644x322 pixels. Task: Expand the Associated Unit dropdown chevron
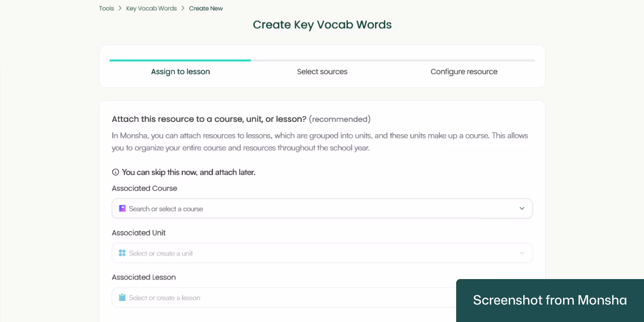pos(522,253)
